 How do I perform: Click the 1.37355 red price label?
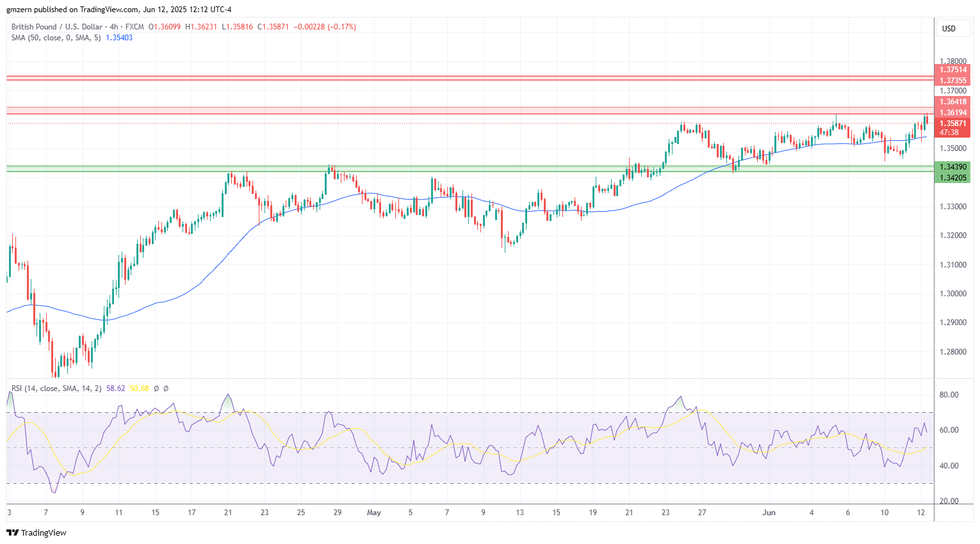coord(953,81)
